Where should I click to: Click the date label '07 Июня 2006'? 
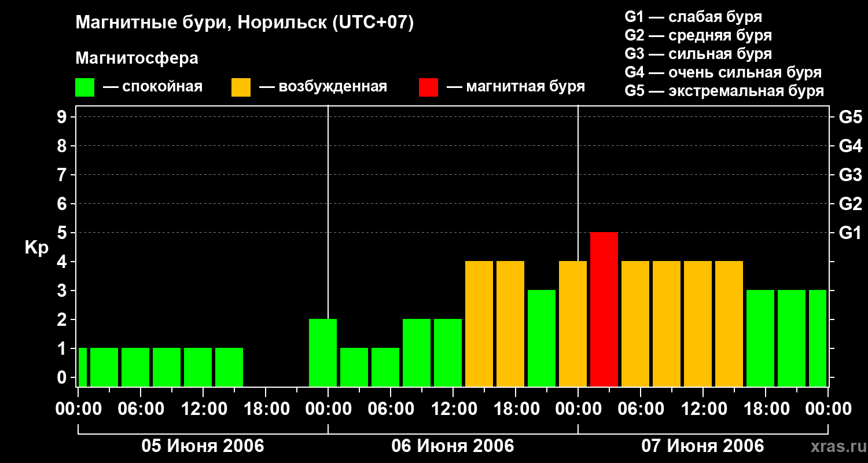[703, 446]
